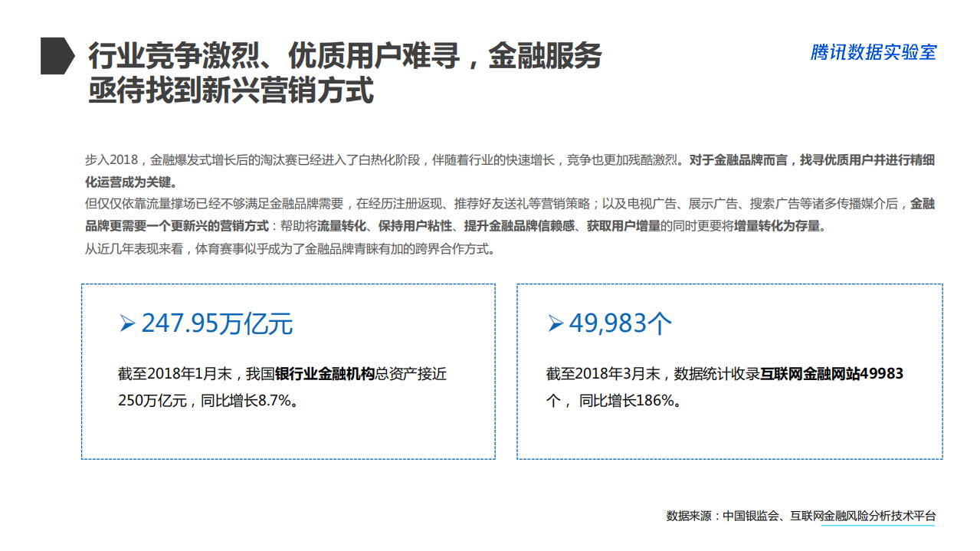Click the dashed border of the left statistics box
The width and height of the screenshot is (980, 551).
click(290, 285)
